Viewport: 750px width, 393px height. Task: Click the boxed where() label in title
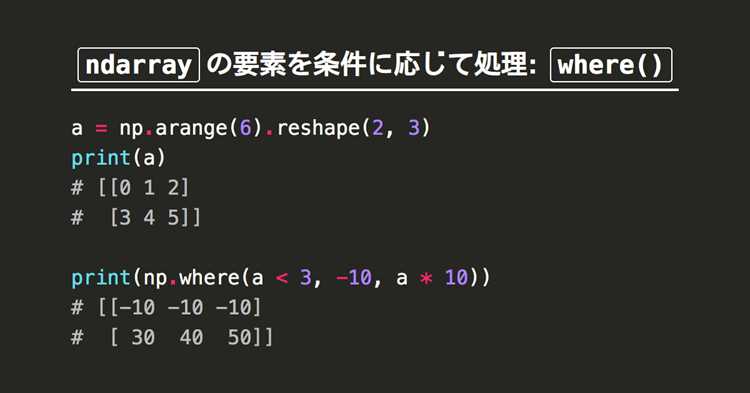pyautogui.click(x=611, y=65)
